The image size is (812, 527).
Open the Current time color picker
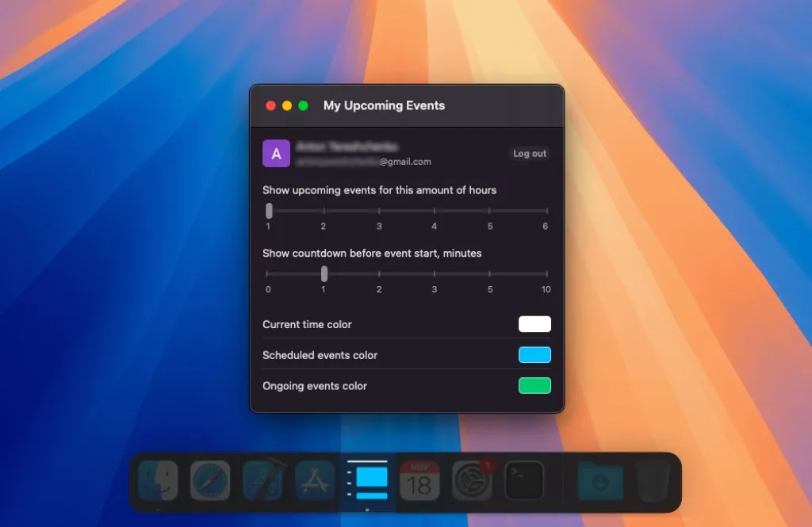534,324
